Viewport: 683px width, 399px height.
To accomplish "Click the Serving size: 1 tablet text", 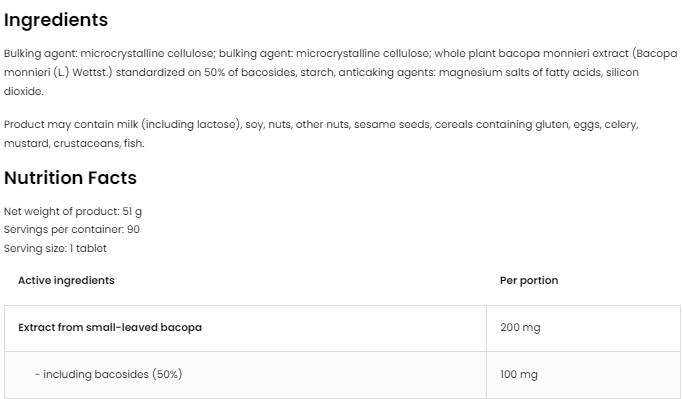I will pyautogui.click(x=55, y=248).
